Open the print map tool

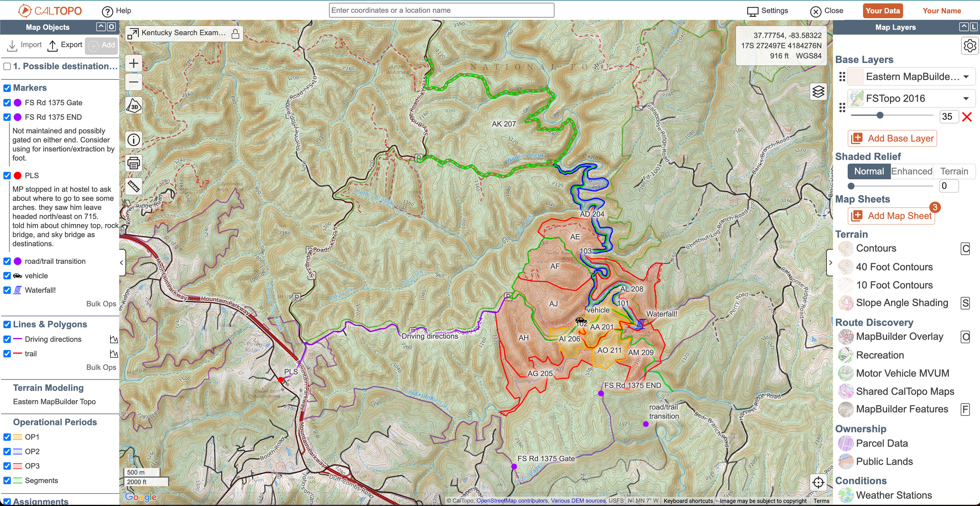134,163
